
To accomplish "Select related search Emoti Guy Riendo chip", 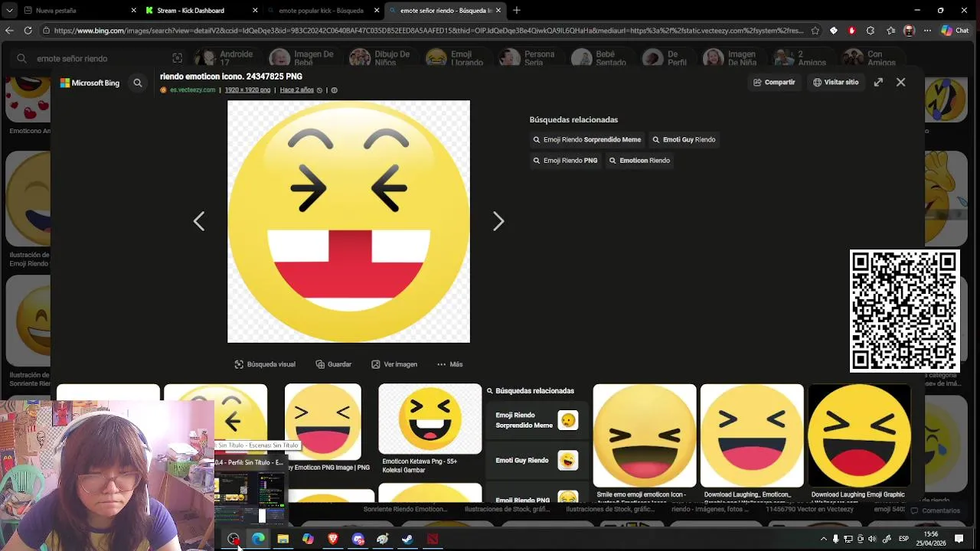I will click(684, 140).
